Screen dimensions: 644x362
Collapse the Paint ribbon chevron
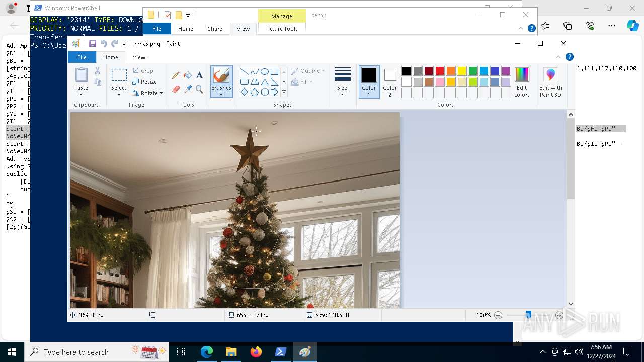[558, 57]
